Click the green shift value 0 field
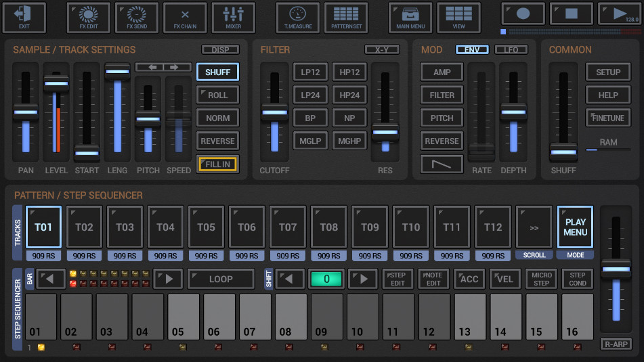The height and width of the screenshot is (362, 644). click(326, 279)
